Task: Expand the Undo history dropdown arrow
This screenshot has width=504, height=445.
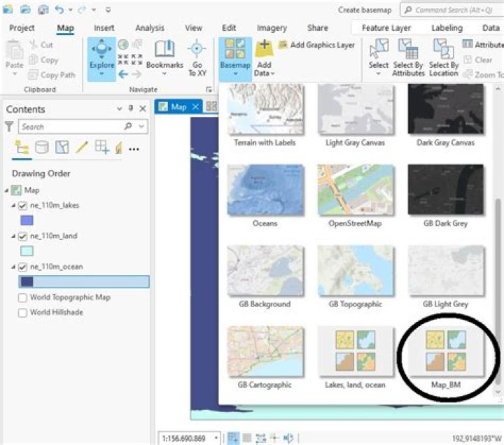Action: tap(71, 10)
